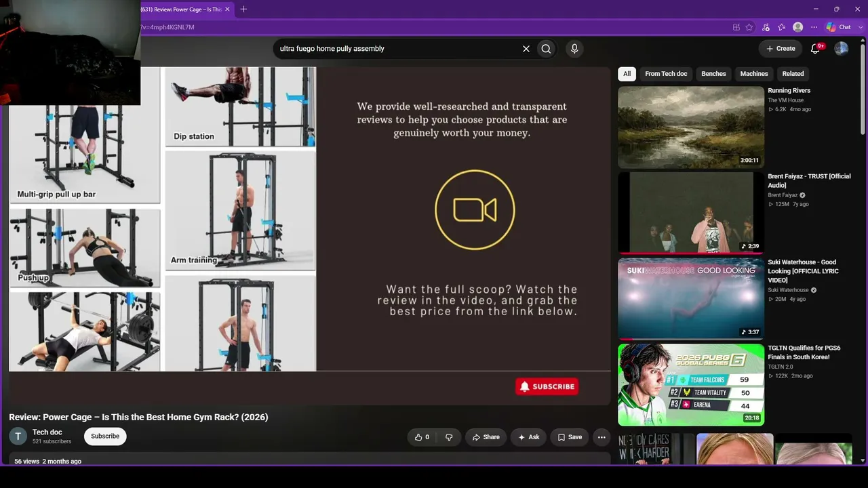Like the video with thumbs up
The image size is (868, 488).
pos(421,437)
